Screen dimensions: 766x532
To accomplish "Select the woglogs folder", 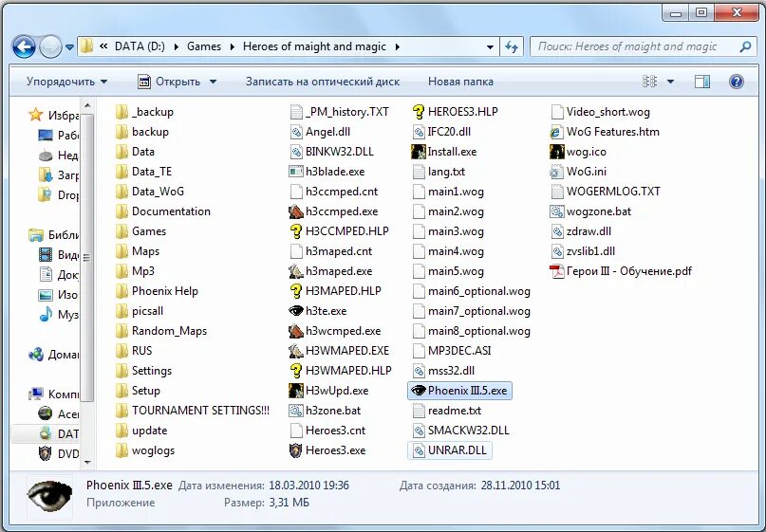I will pos(144,450).
